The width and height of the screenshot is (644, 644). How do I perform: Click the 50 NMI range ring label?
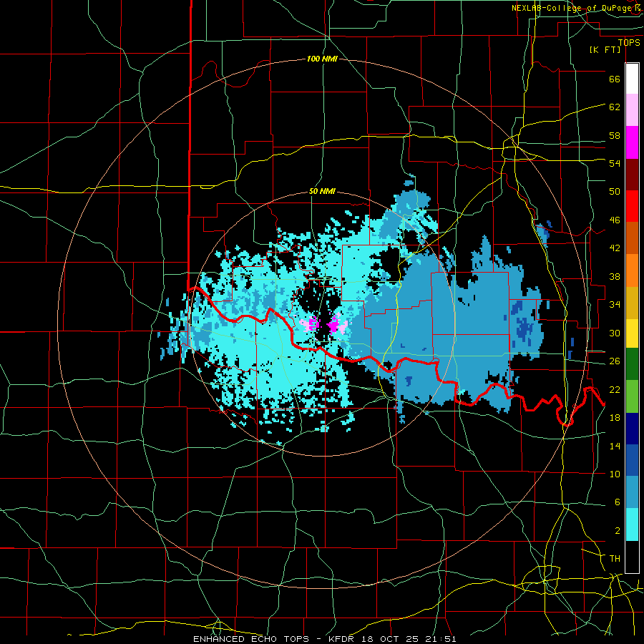pos(322,191)
